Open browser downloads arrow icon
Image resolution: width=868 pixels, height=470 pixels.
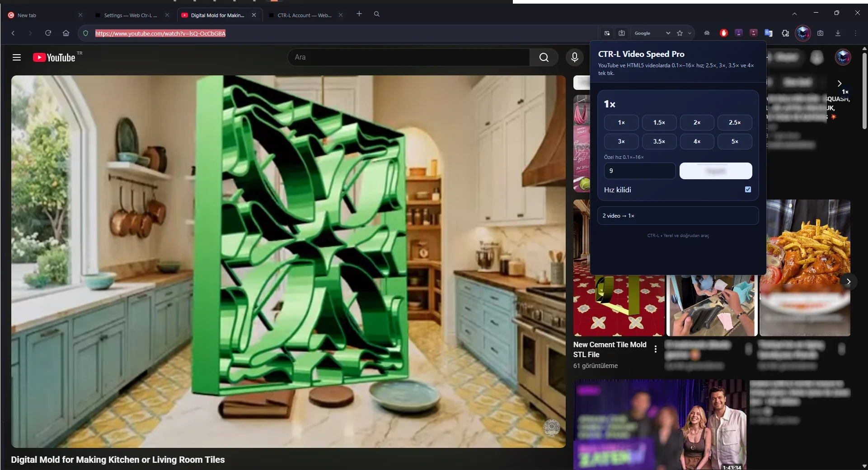coord(838,33)
